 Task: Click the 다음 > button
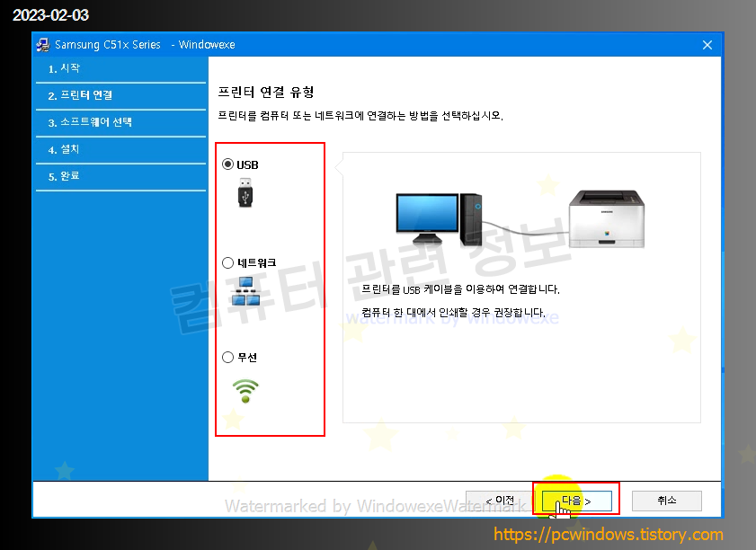coord(576,501)
